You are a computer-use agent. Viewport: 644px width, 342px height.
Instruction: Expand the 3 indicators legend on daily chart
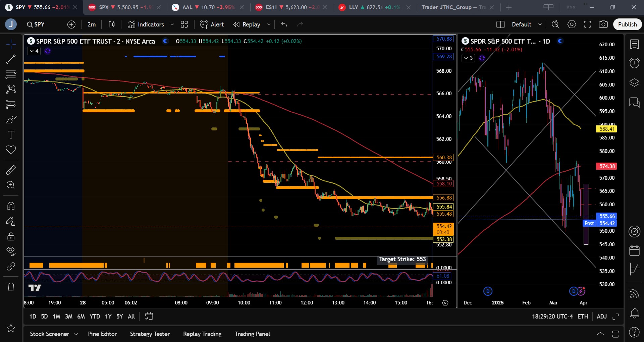point(468,58)
